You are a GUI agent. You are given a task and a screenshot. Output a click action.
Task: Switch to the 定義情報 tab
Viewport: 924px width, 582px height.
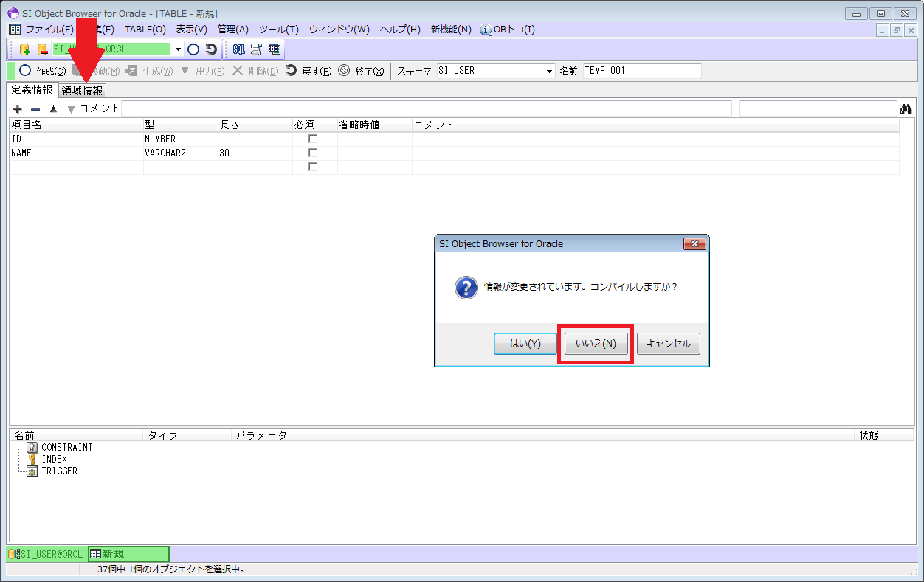click(x=32, y=90)
